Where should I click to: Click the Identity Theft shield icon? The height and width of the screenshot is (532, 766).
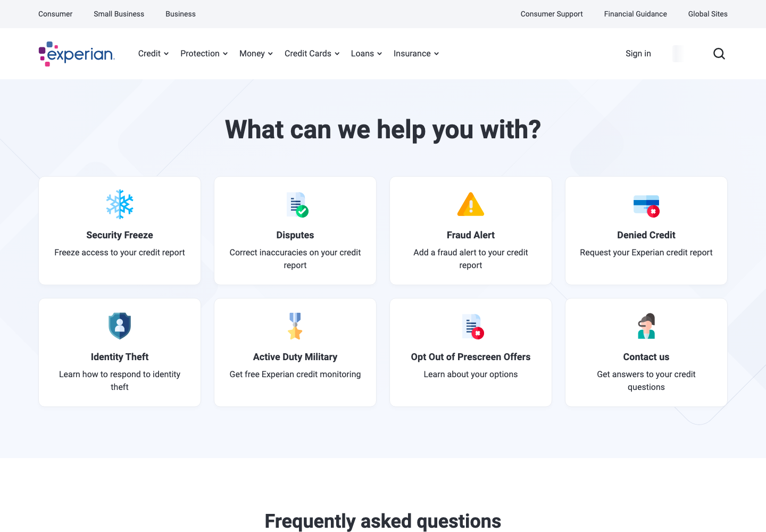pos(120,326)
